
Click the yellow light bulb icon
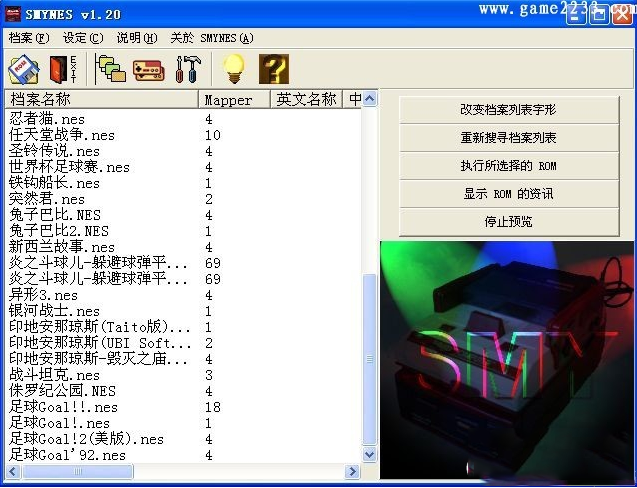[x=234, y=69]
